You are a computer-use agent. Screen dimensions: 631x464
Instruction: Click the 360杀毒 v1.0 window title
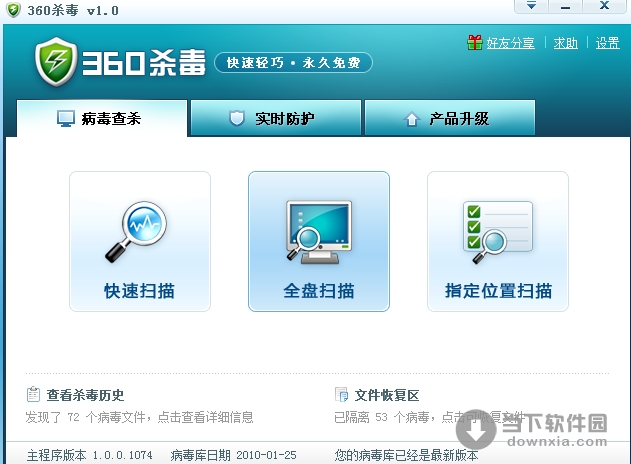point(73,10)
